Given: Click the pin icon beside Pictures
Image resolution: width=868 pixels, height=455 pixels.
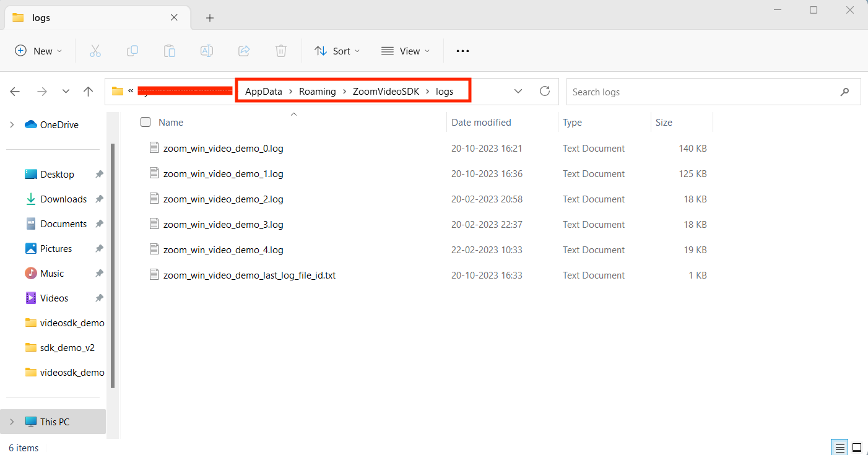Looking at the screenshot, I should [99, 249].
